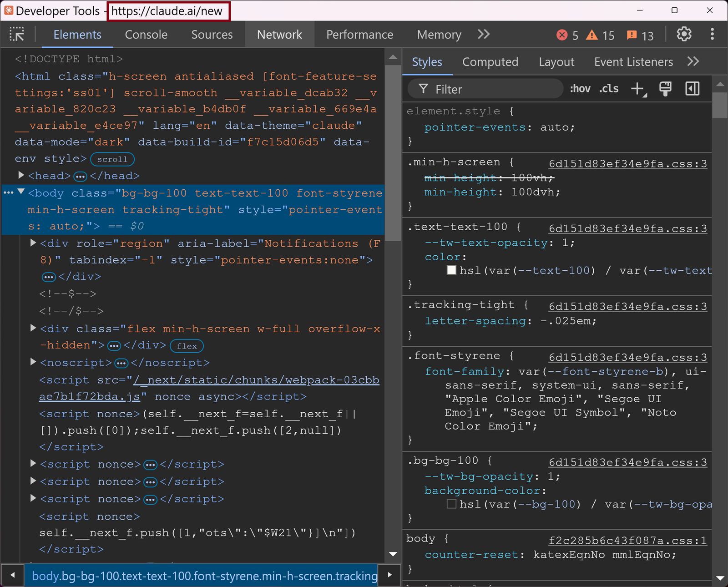Open the Network tab
The height and width of the screenshot is (587, 728).
[x=279, y=35]
